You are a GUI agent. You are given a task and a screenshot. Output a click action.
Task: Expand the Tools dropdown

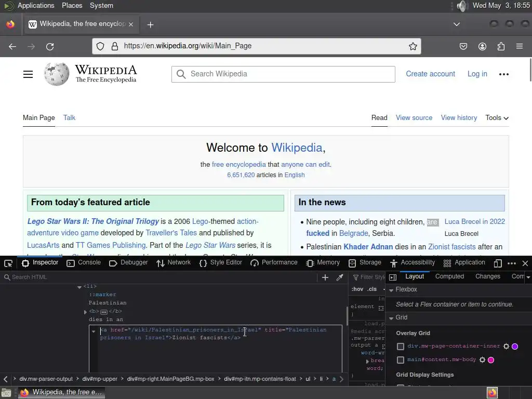coord(497,118)
